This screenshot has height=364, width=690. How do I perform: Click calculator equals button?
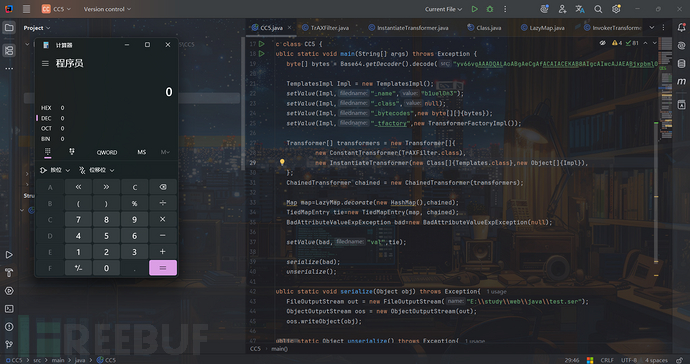pos(163,268)
